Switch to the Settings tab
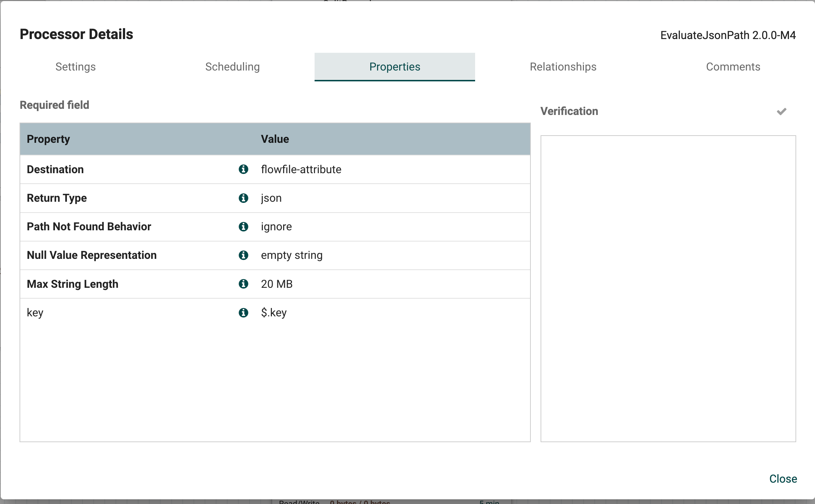Screen dimensions: 815x504 [x=76, y=67]
